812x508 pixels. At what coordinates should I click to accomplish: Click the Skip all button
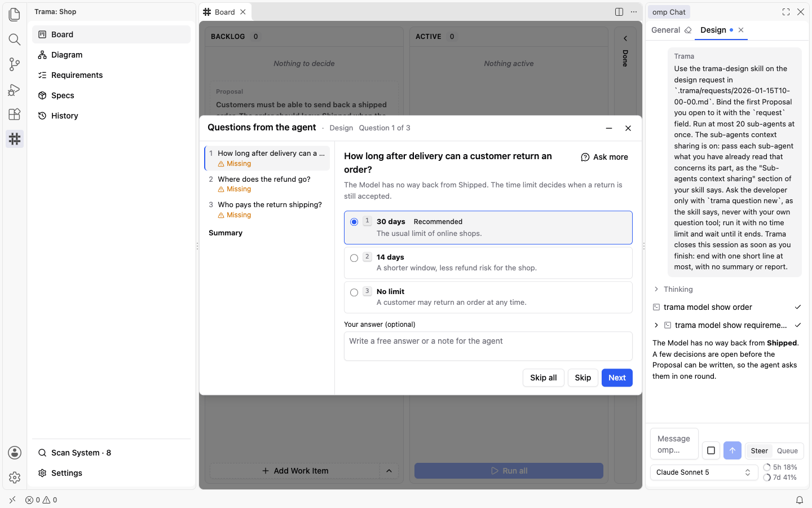[544, 378]
